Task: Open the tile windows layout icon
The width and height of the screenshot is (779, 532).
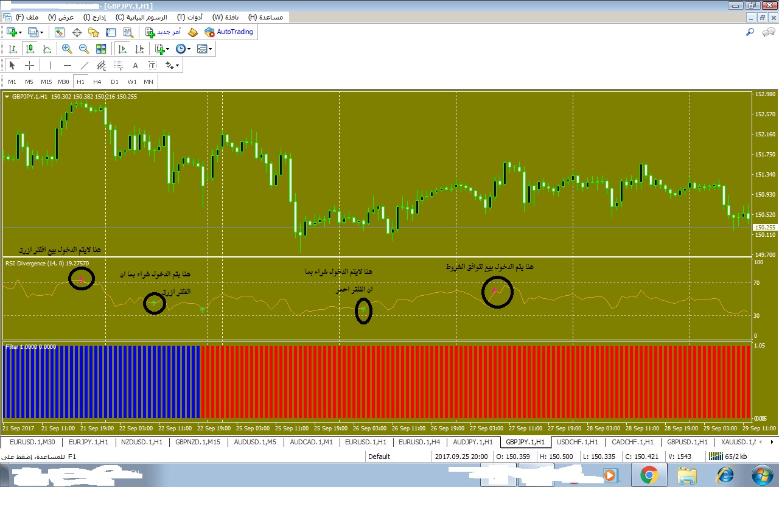Action: tap(101, 49)
